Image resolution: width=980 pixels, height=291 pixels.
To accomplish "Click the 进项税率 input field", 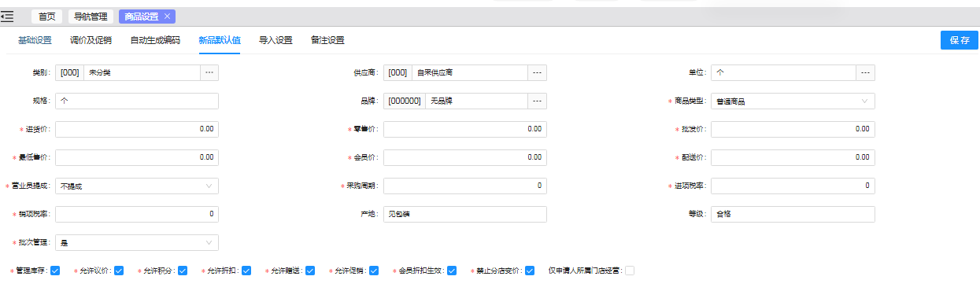I will pyautogui.click(x=793, y=186).
